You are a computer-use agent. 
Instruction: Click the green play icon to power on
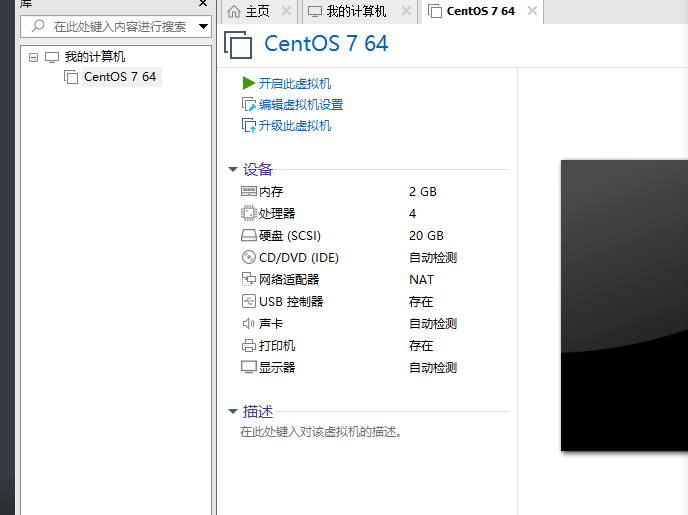coord(249,83)
